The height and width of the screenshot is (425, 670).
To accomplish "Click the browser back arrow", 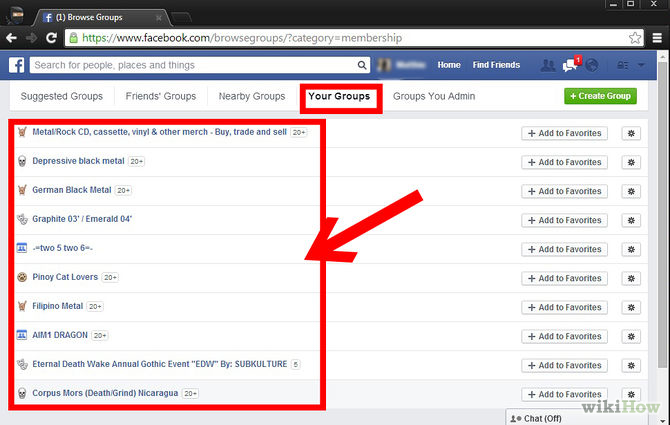I will click(x=12, y=38).
